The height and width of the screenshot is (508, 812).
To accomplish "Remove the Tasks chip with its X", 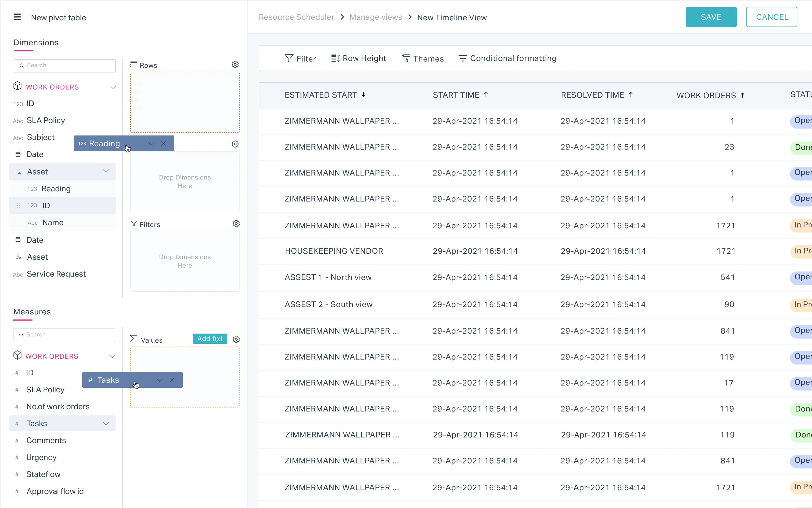I will [172, 380].
